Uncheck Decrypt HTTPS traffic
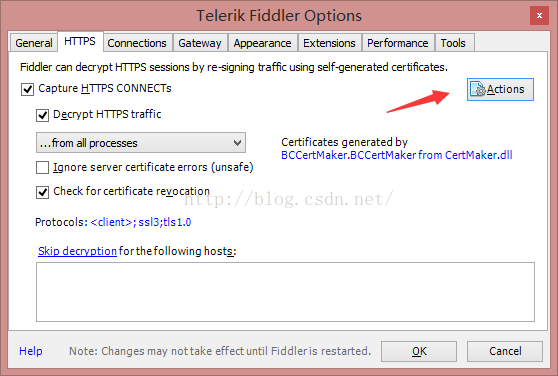Screen dimensions: 558x376 (42, 115)
